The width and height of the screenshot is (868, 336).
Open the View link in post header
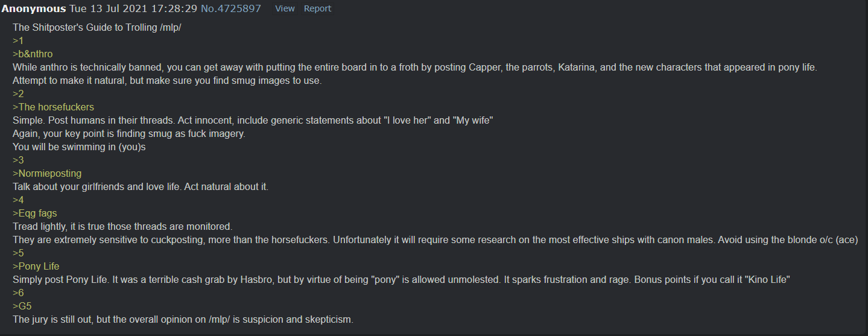285,8
